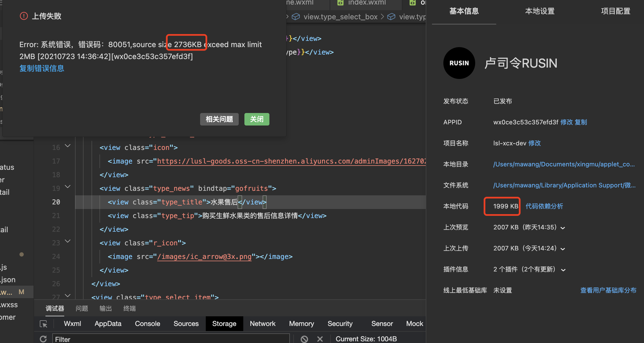Collapse code fold arrow at line 19
The height and width of the screenshot is (343, 644).
(68, 187)
